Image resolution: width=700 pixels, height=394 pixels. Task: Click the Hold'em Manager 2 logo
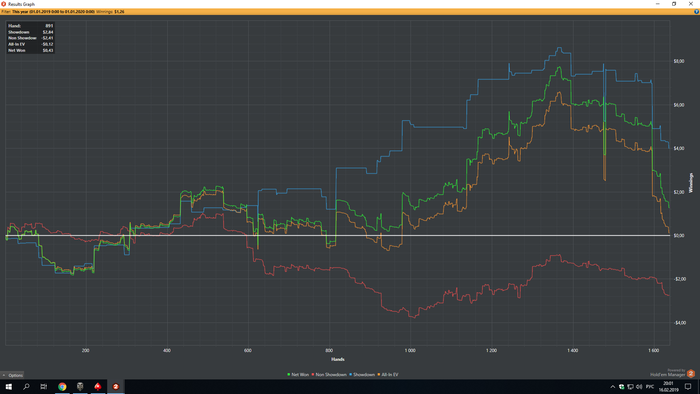tap(691, 373)
